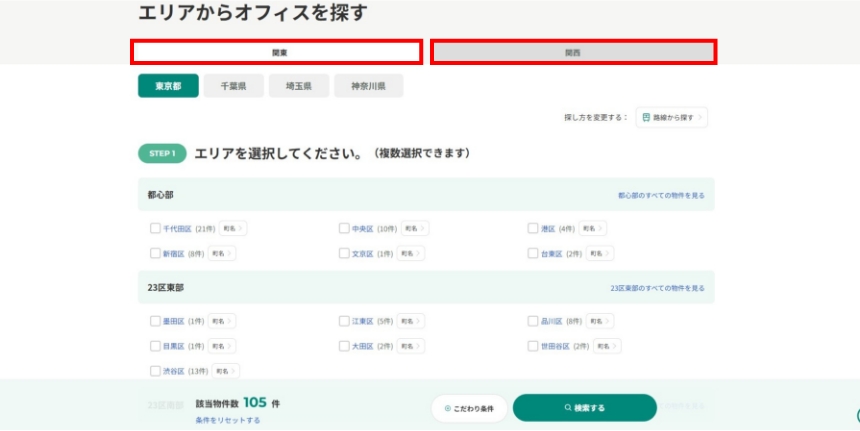This screenshot has width=860, height=431.
Task: Expand 町名 list for 港区
Action: point(593,228)
